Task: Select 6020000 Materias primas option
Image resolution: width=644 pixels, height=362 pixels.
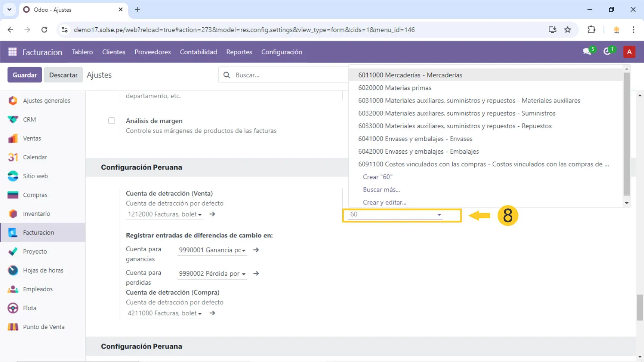Action: (x=395, y=88)
